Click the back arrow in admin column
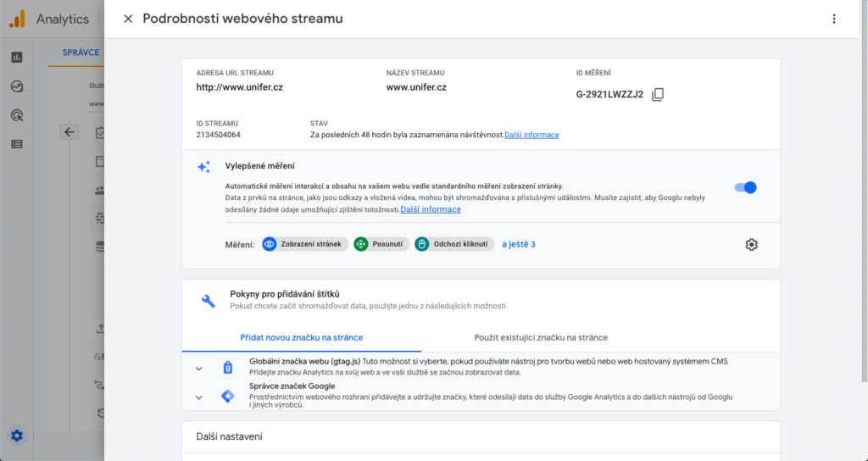Image resolution: width=868 pixels, height=461 pixels. click(70, 132)
